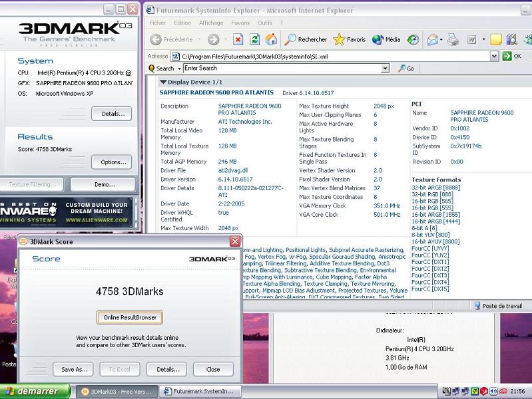The height and width of the screenshot is (399, 532).
Task: Click the address bar path field
Action: click(331, 57)
